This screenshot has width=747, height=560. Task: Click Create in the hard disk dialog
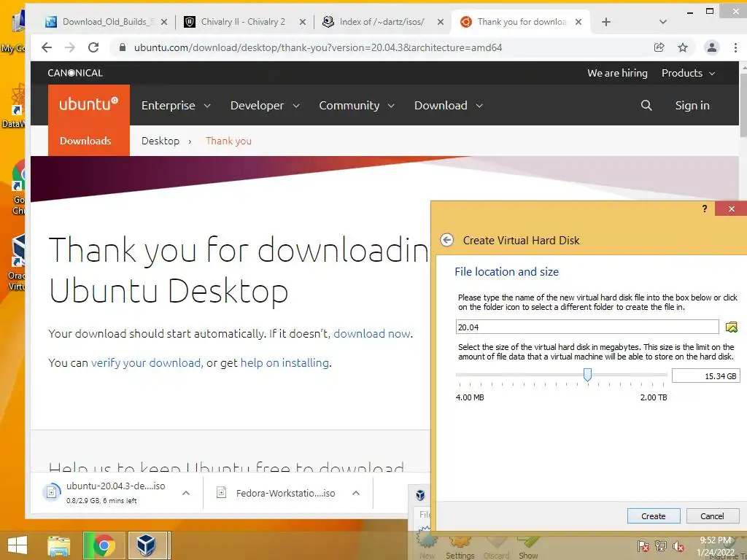coord(653,516)
